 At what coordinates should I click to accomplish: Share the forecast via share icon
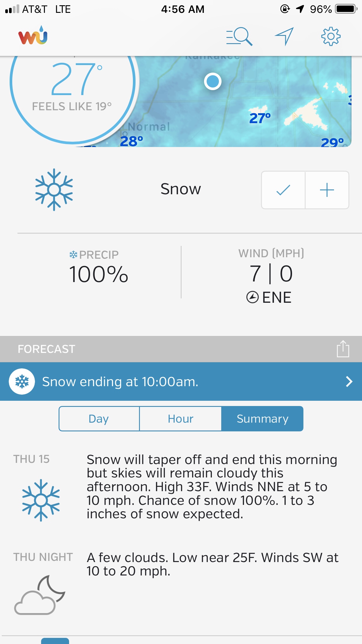tap(343, 349)
